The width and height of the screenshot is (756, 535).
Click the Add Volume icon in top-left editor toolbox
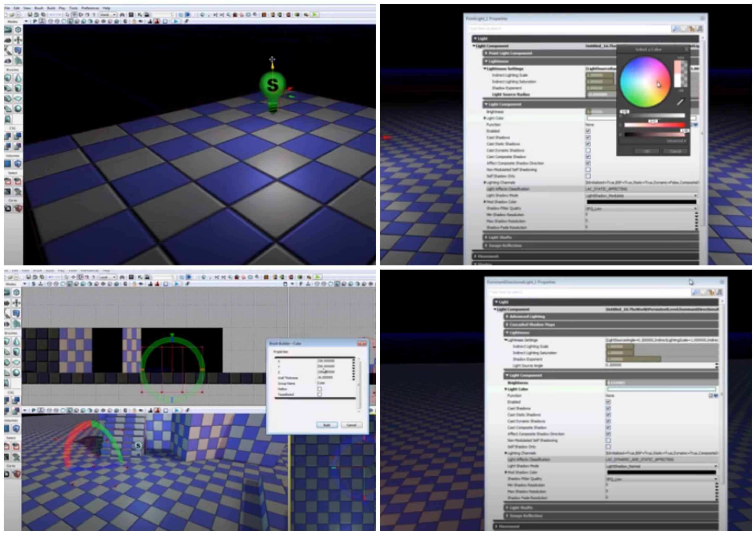18,164
